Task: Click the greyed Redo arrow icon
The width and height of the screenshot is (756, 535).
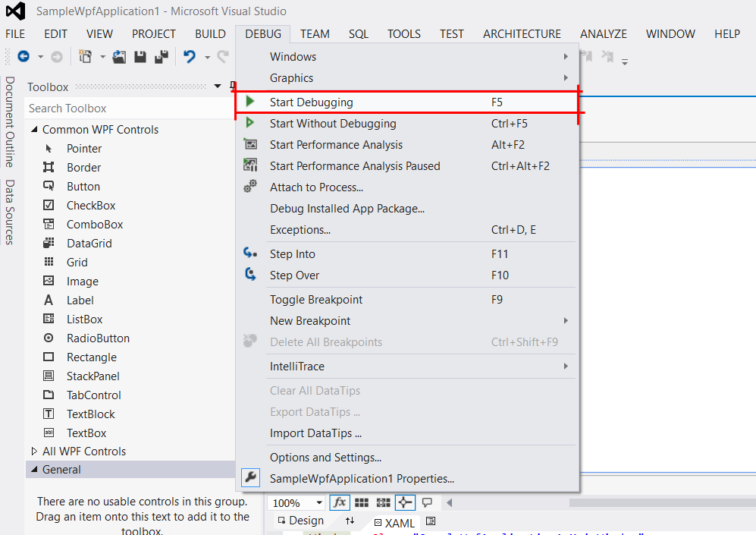Action: click(223, 57)
